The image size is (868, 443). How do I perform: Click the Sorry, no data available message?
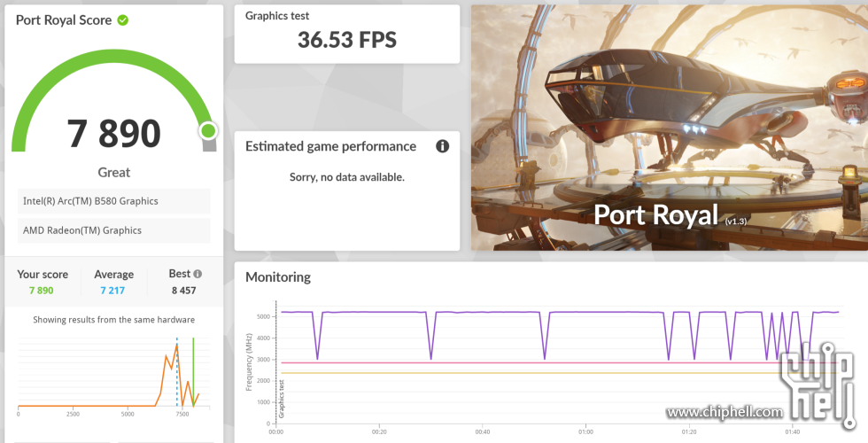click(x=347, y=177)
